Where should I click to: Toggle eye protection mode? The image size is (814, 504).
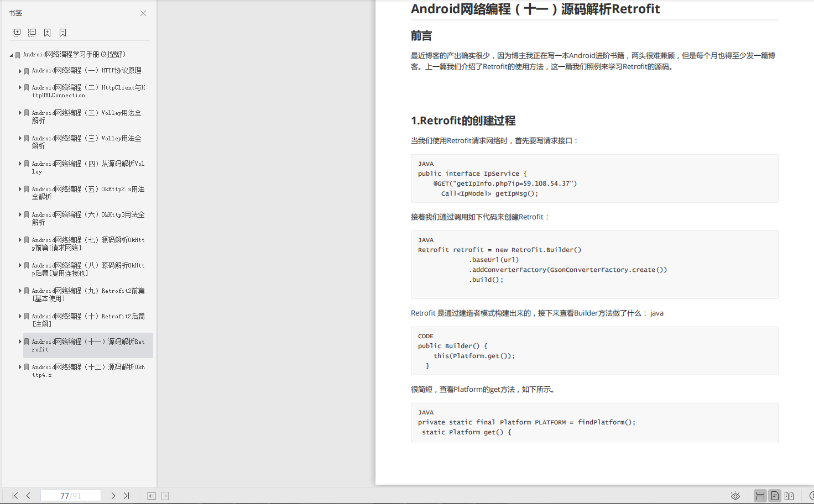coord(735,496)
